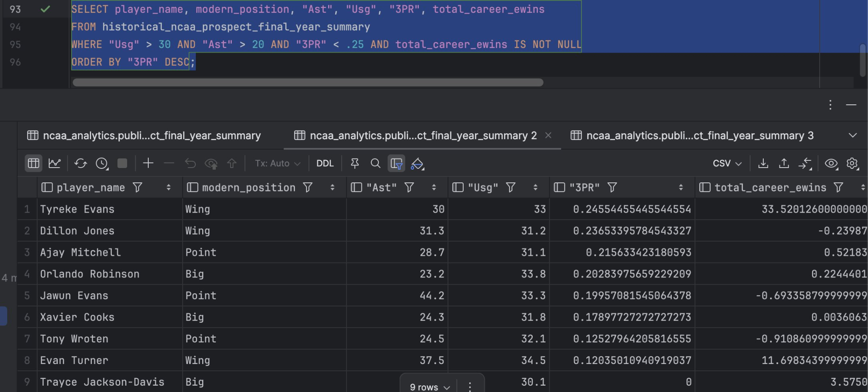The image size is (868, 392).
Task: Toggle the local filter button
Action: [x=396, y=163]
